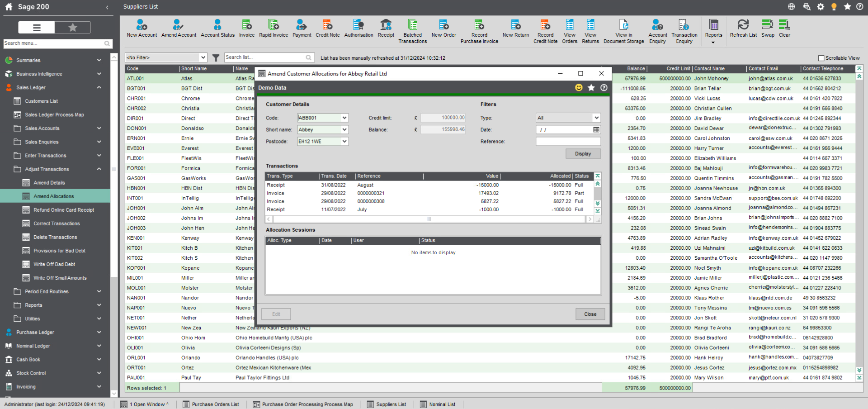
Task: Open Transaction Enquiry
Action: pyautogui.click(x=684, y=28)
